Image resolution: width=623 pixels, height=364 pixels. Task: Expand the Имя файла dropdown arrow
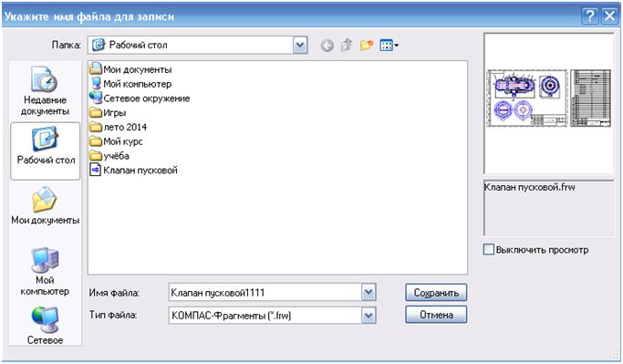click(369, 293)
